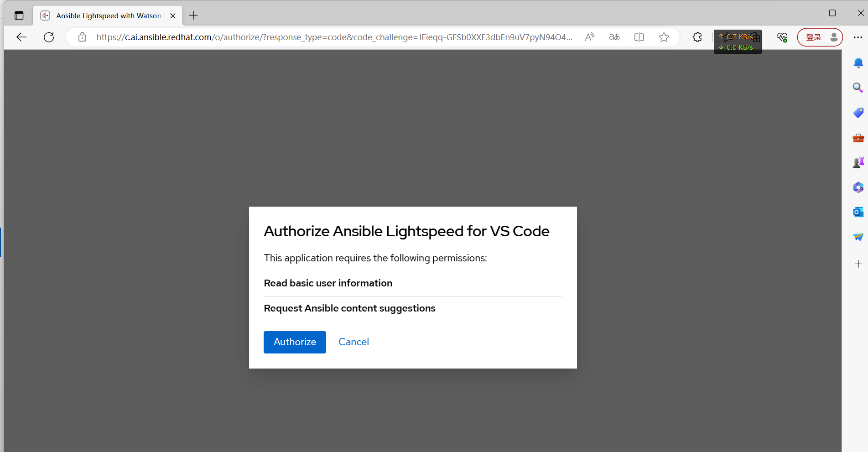868x452 pixels.
Task: Open the Microsoft 365 sidebar app
Action: tap(858, 187)
